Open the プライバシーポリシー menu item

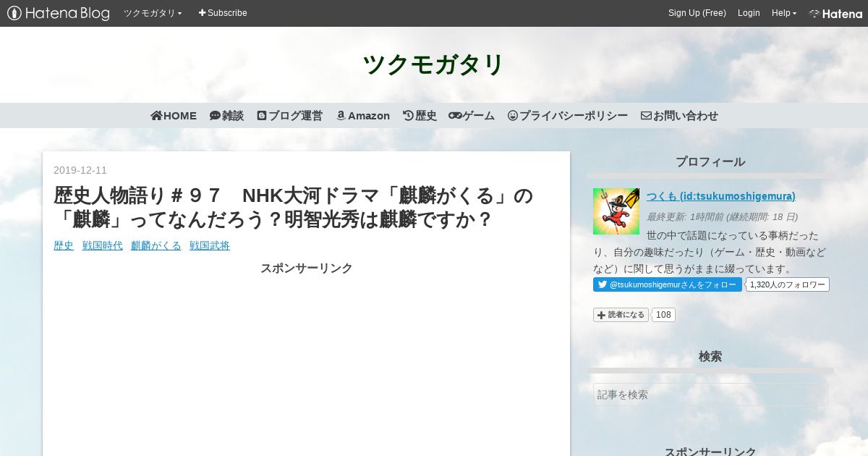tap(568, 116)
